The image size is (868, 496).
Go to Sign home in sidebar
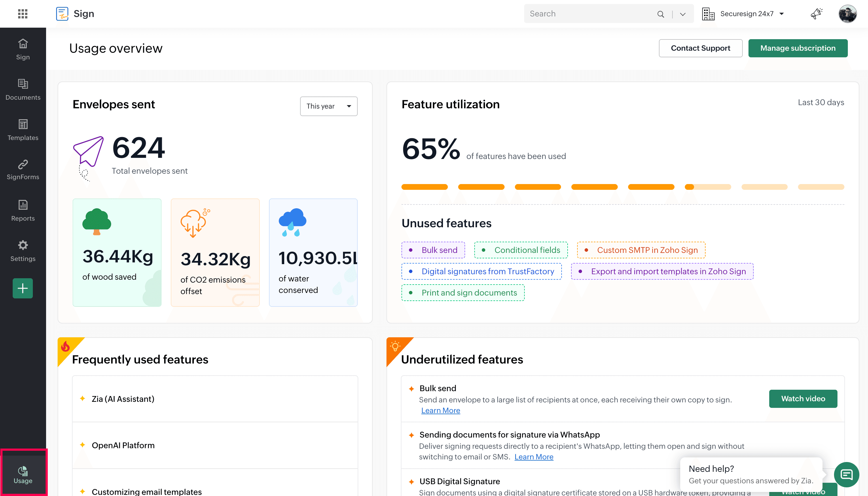click(23, 49)
